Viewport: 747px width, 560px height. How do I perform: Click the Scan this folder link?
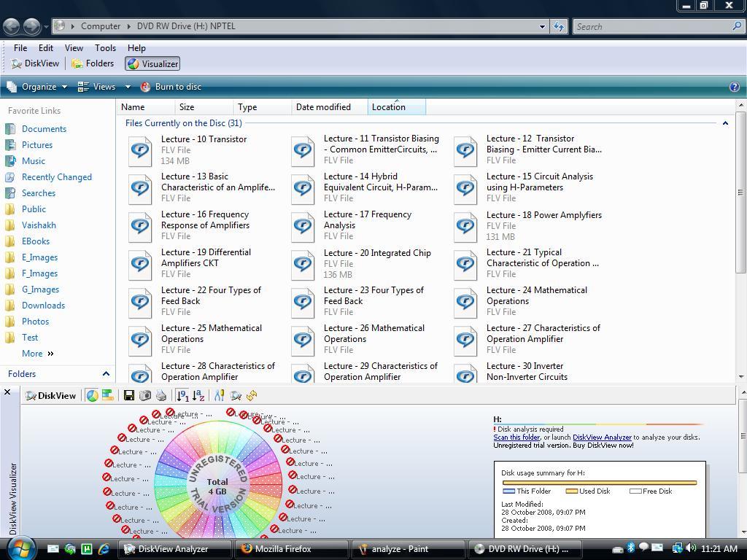[x=516, y=437]
